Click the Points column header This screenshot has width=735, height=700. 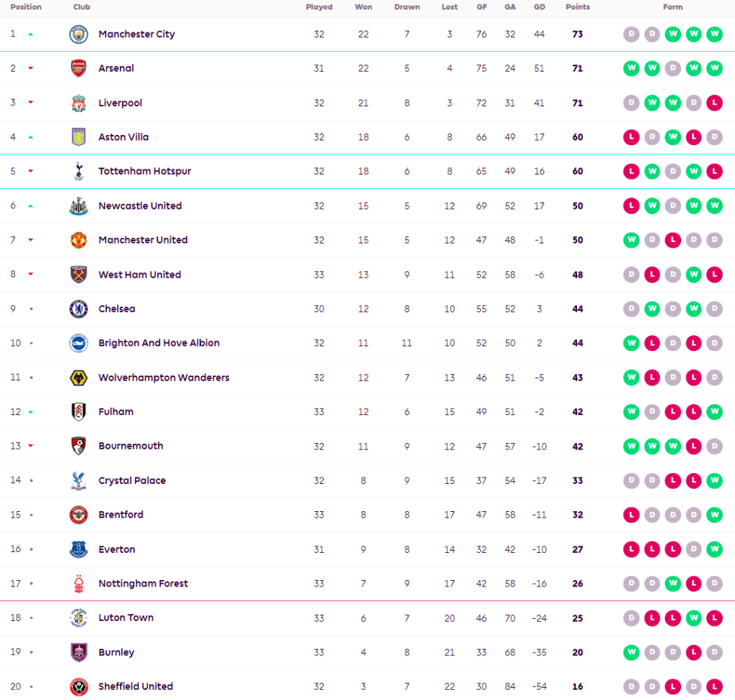pos(577,7)
